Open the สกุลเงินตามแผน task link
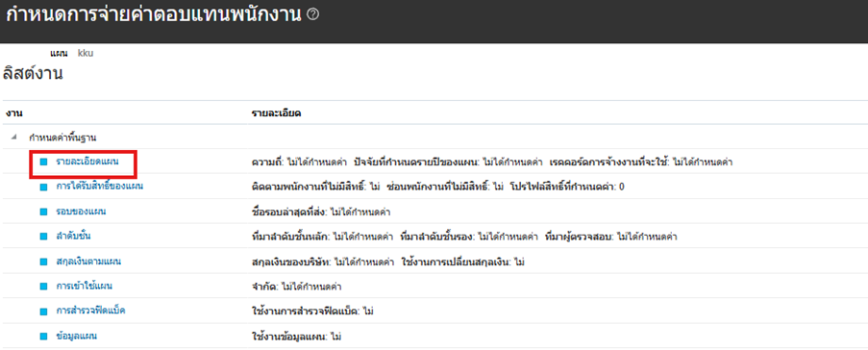This screenshot has width=868, height=350. (x=88, y=262)
